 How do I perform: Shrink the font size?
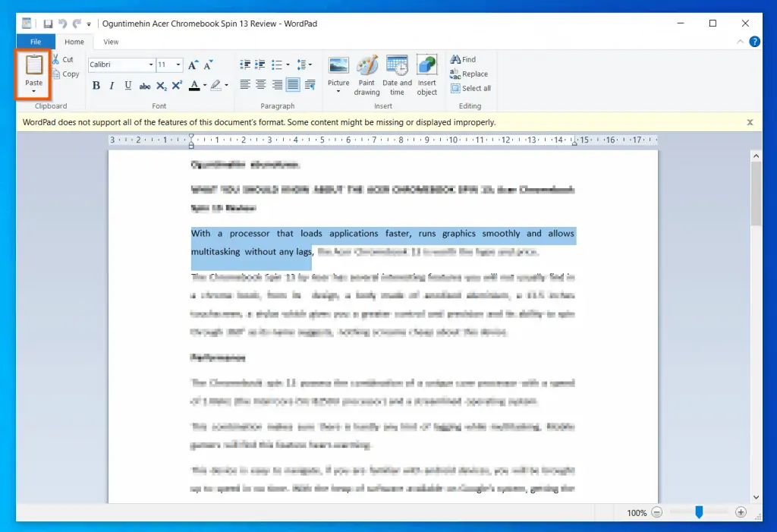(x=208, y=65)
